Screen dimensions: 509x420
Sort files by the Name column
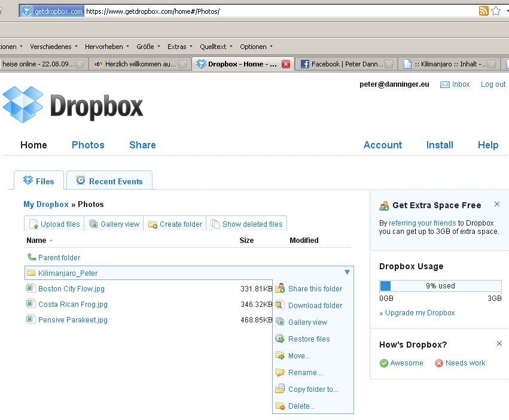tap(36, 241)
